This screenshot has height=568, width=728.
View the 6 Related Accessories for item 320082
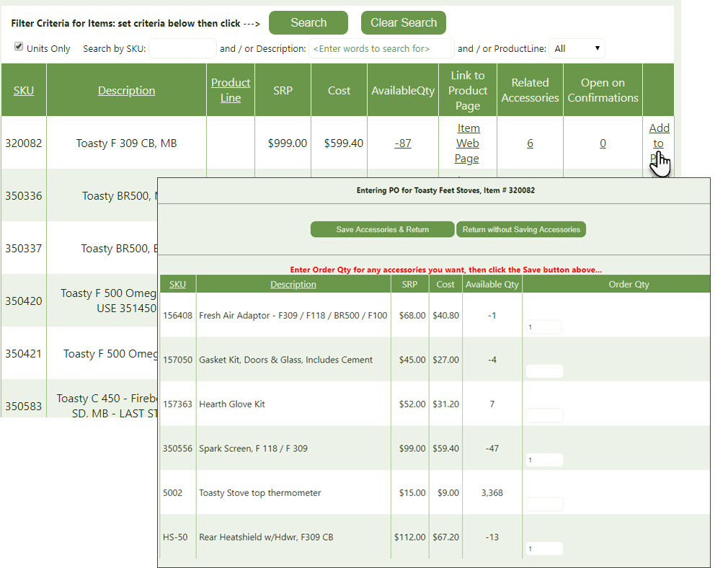530,143
